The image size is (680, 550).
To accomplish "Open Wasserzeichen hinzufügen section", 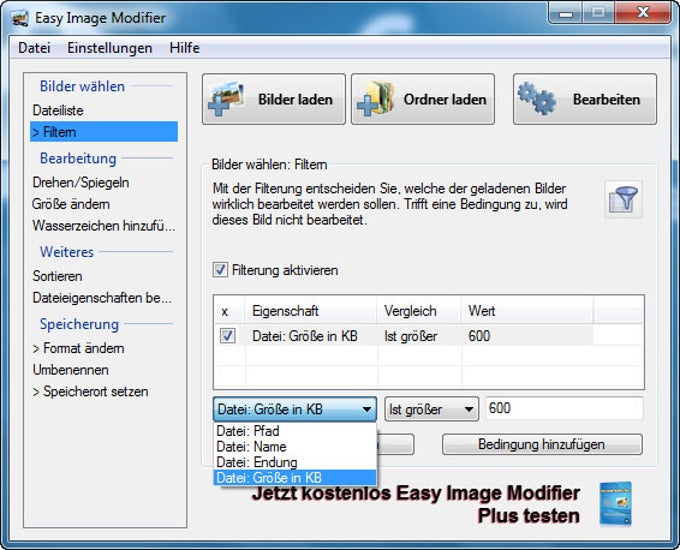I will coord(104,226).
